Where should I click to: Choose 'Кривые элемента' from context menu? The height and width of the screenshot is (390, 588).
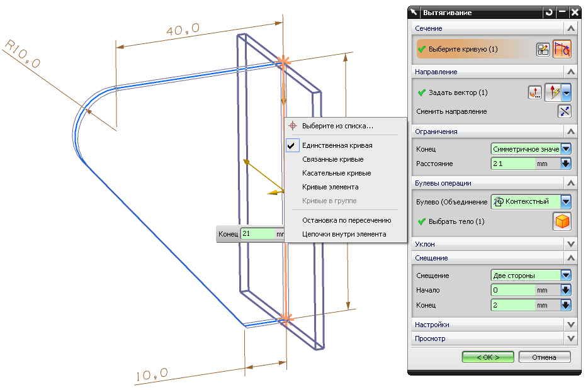[x=330, y=187]
